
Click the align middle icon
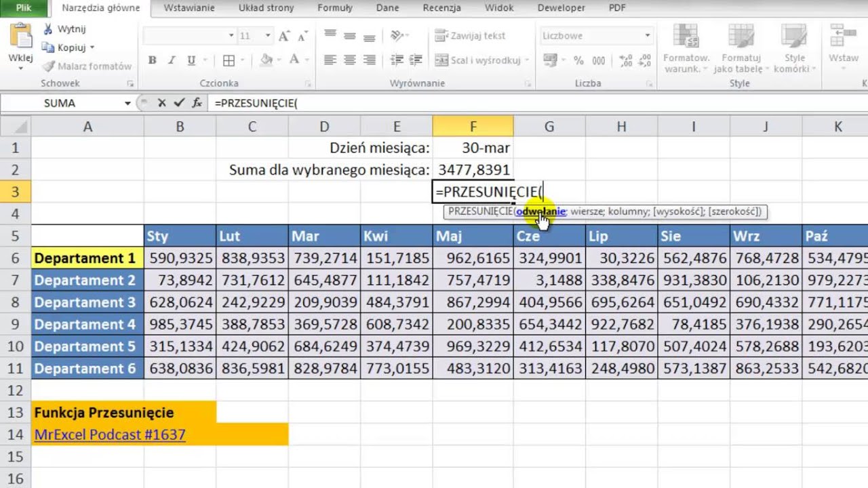[x=350, y=35]
